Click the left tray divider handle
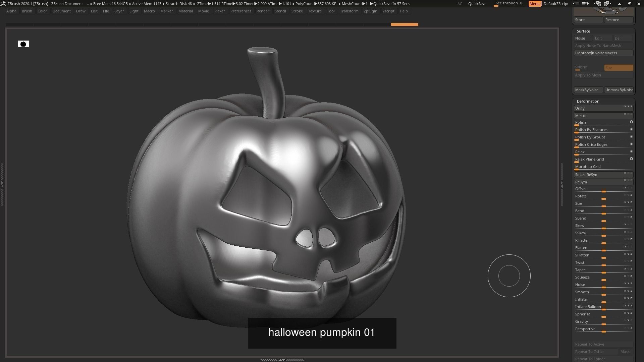This screenshot has height=362, width=644. (x=2, y=184)
